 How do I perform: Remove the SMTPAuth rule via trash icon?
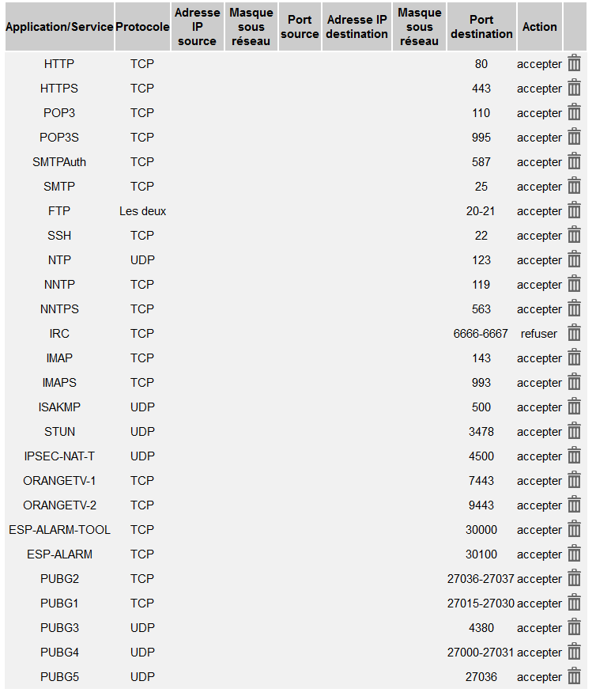575,162
